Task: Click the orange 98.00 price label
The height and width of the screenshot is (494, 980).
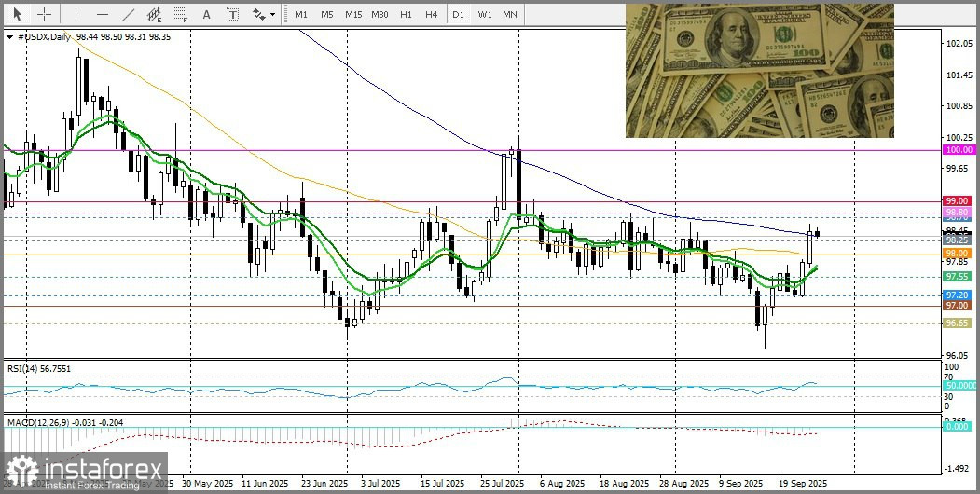Action: click(959, 253)
